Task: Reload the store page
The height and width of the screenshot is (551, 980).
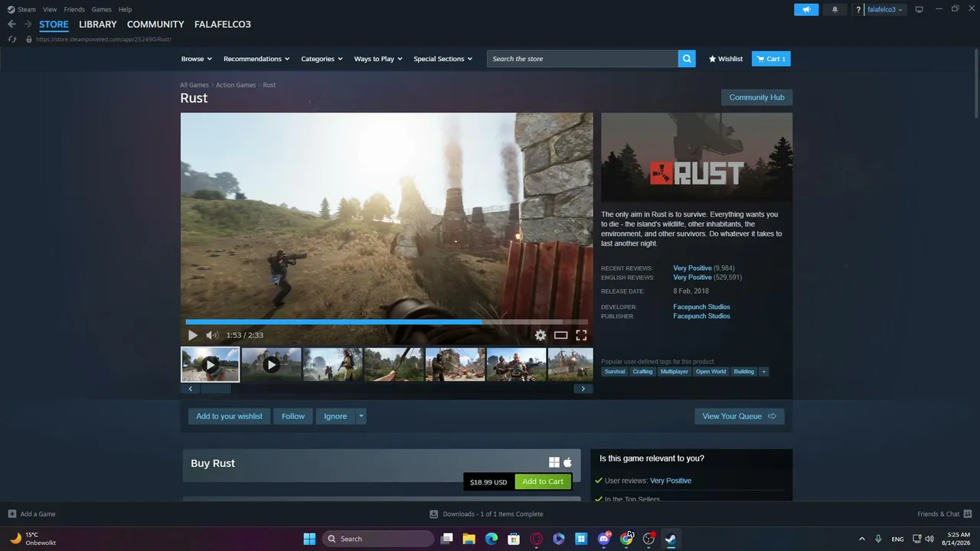Action: [11, 39]
